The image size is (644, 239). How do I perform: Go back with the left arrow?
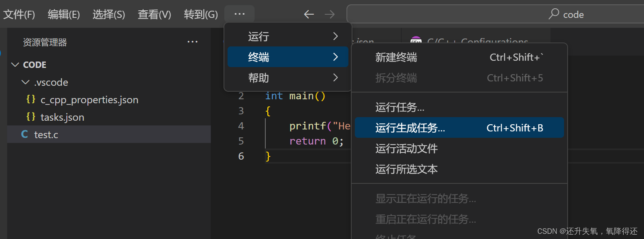click(x=309, y=14)
